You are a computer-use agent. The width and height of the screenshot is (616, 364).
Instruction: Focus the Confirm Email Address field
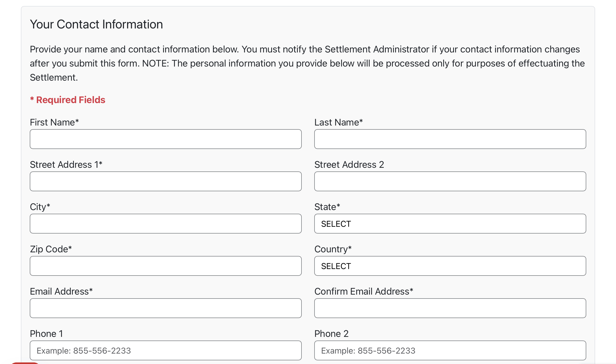point(450,308)
